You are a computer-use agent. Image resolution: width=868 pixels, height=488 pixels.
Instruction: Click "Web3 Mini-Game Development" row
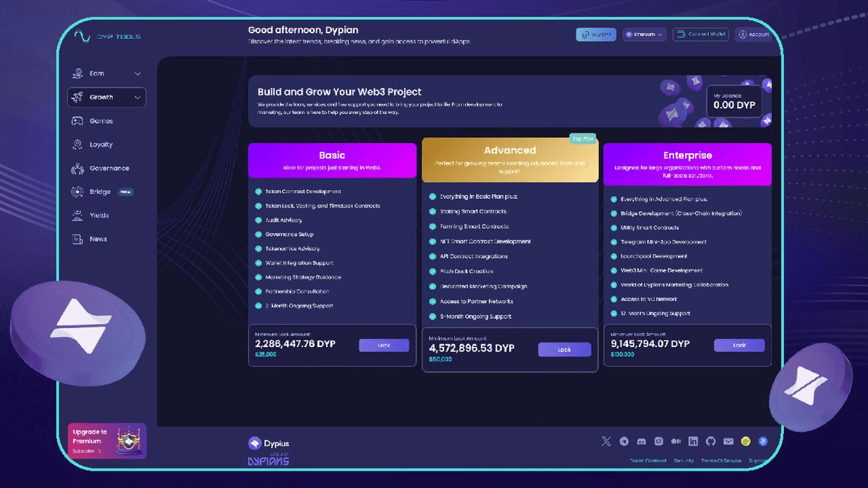point(662,270)
